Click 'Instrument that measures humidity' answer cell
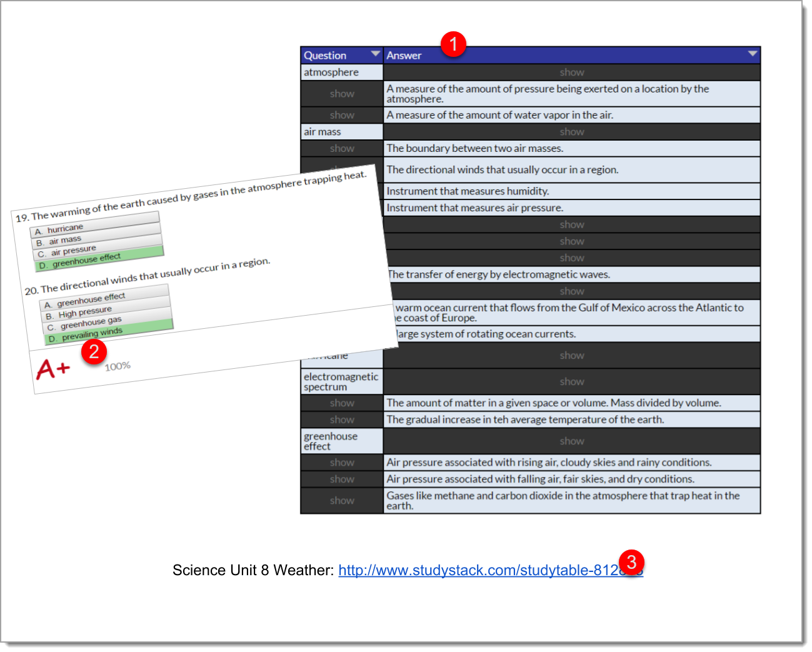Viewport: 812px width, 652px height. pyautogui.click(x=571, y=191)
